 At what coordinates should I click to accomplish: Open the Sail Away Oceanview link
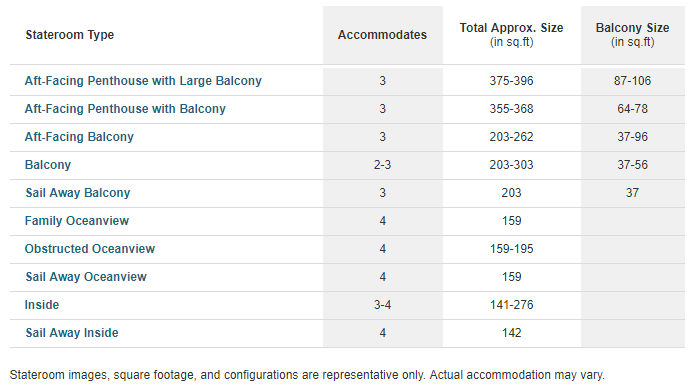86,277
